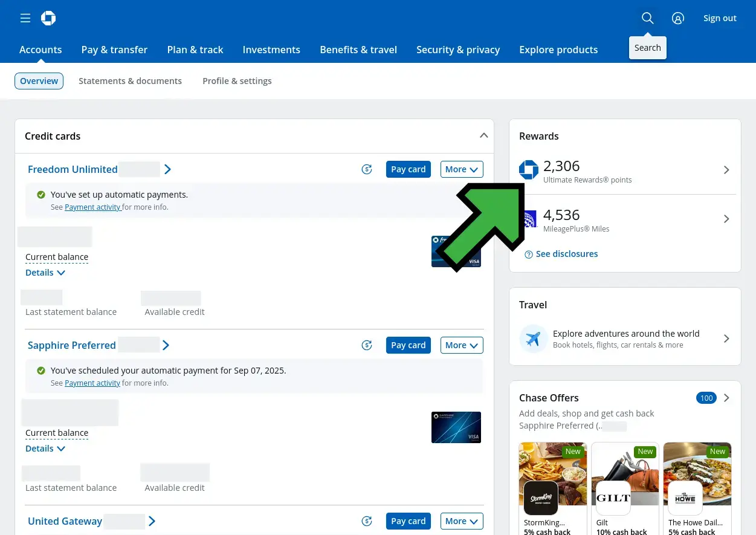
Task: Open Gilt 10% cash back offer image
Action: [625, 474]
